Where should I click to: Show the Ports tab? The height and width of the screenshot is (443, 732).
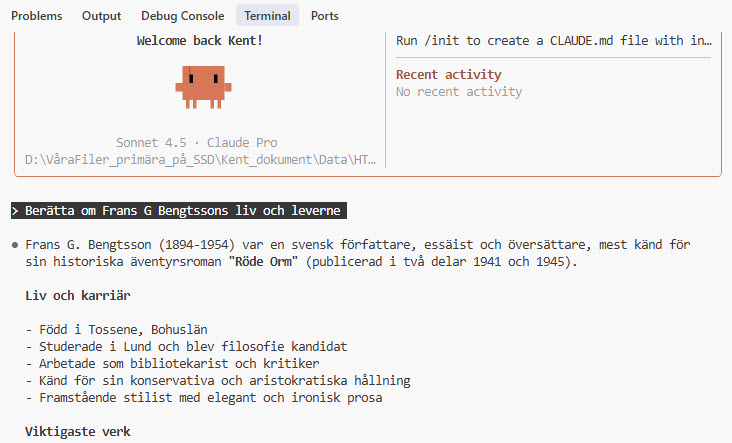point(324,16)
